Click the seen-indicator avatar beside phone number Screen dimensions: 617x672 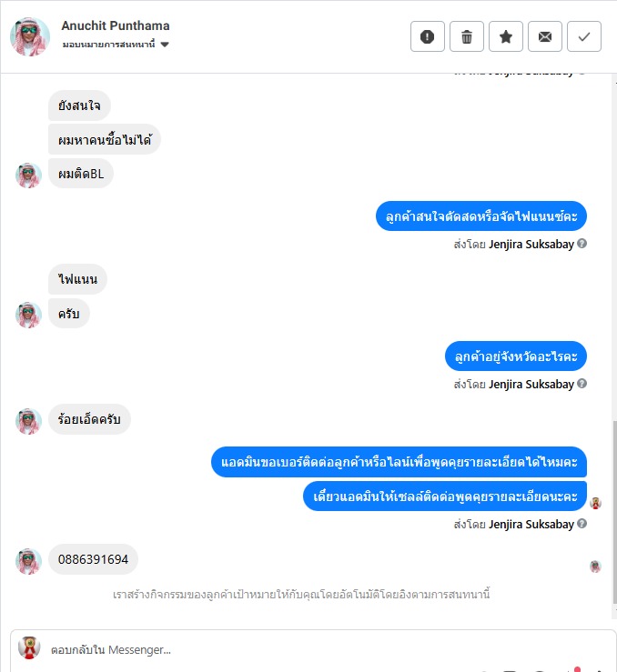click(x=595, y=567)
